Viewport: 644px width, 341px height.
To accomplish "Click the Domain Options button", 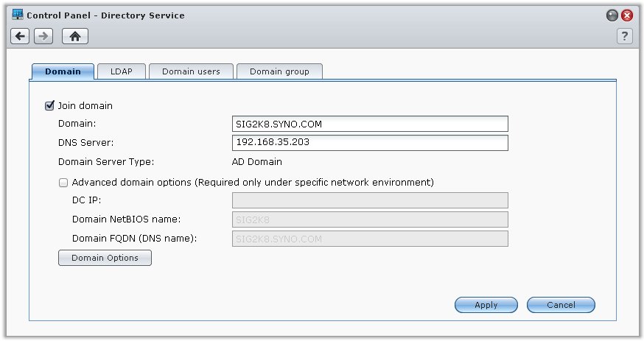I will (105, 258).
